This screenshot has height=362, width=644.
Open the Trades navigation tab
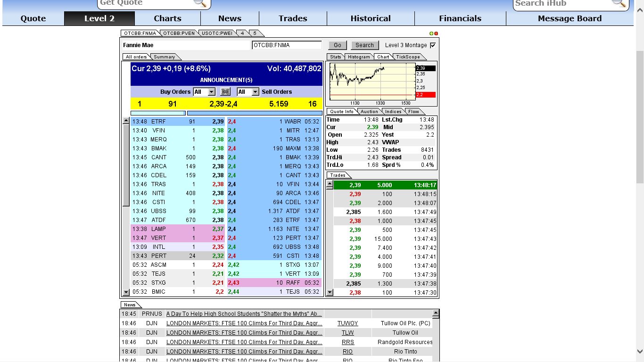point(293,18)
